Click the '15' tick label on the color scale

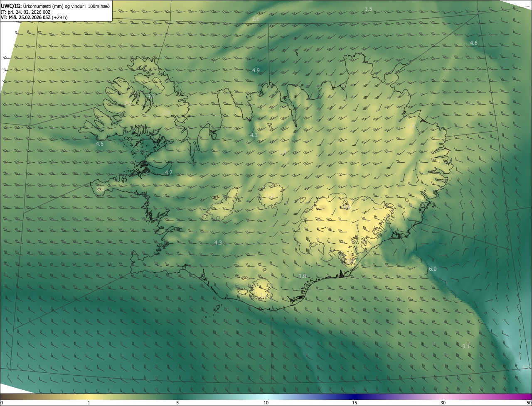click(x=355, y=403)
